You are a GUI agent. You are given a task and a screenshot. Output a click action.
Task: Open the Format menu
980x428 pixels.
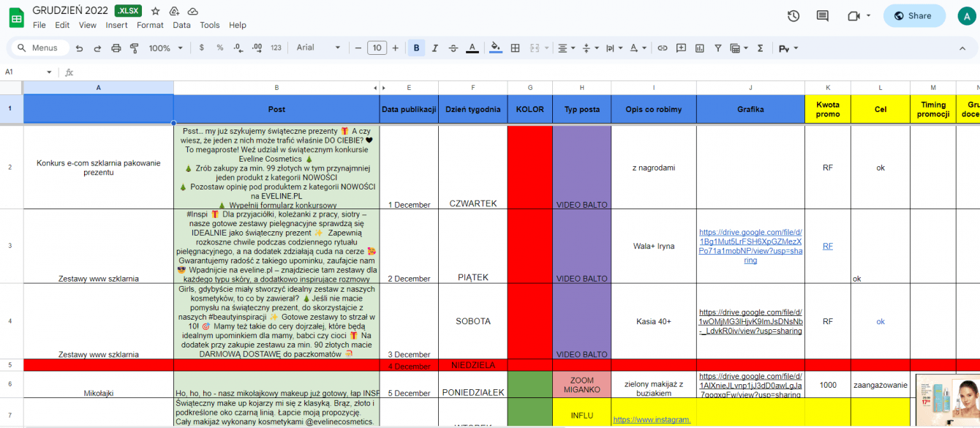tap(150, 25)
